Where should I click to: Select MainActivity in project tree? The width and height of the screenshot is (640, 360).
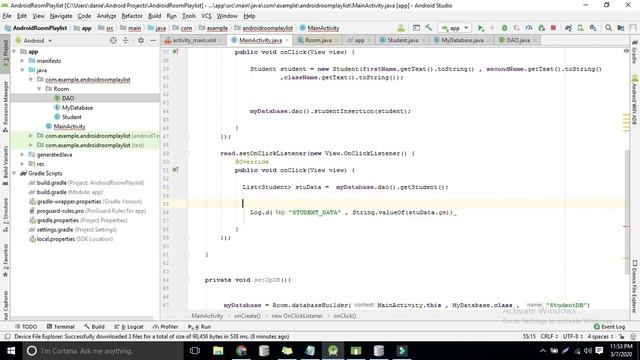point(69,126)
